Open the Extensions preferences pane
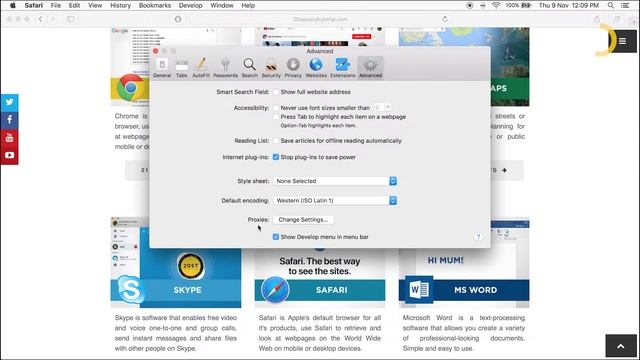The image size is (640, 360). pos(342,68)
